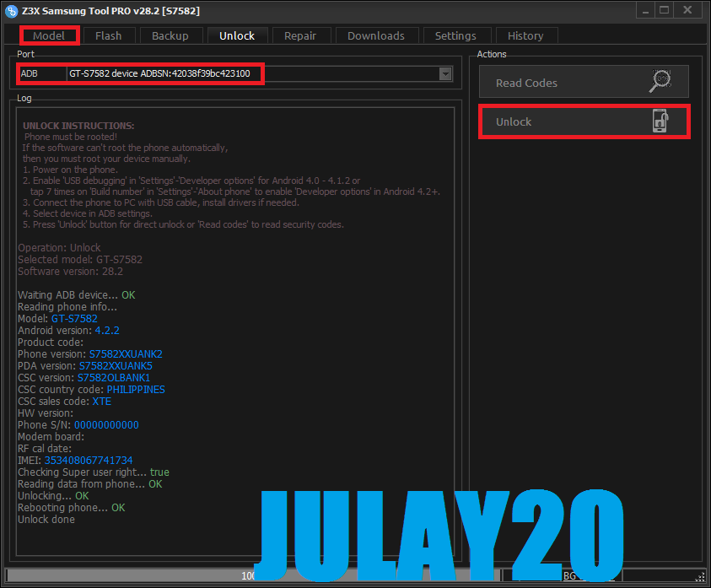Click the Android version 4.2.2 value
Viewport: 711px width, 588px height.
coord(107,331)
